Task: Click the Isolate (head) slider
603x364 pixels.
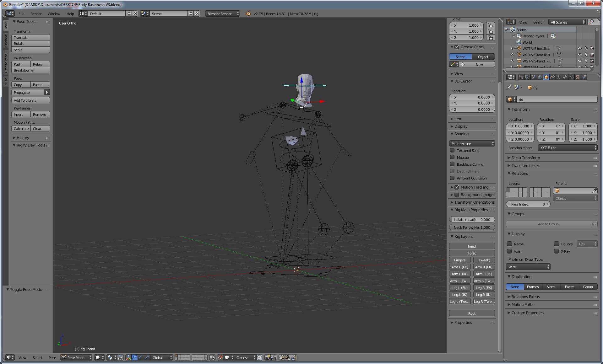Action: (x=472, y=220)
